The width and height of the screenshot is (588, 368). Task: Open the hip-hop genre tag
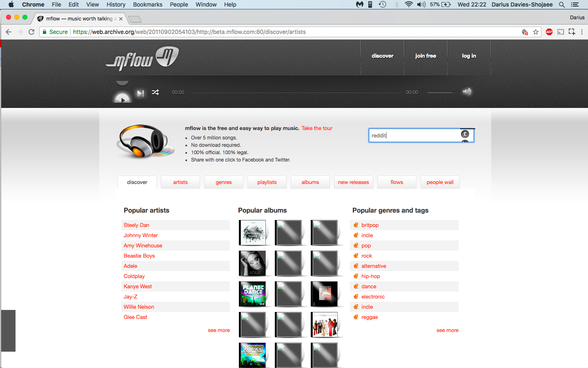coord(370,276)
